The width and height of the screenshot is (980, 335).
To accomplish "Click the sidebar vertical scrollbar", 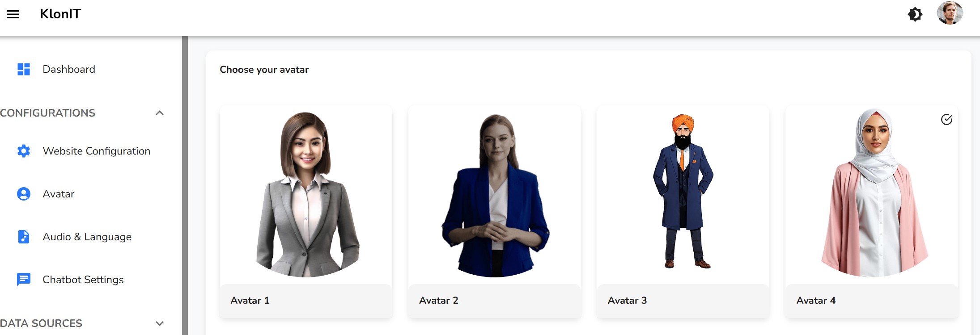I will coord(185,185).
